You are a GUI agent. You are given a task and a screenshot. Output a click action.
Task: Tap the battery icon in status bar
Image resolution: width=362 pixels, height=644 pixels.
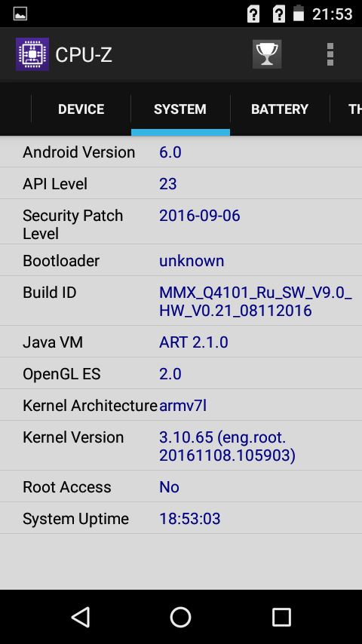pos(299,14)
